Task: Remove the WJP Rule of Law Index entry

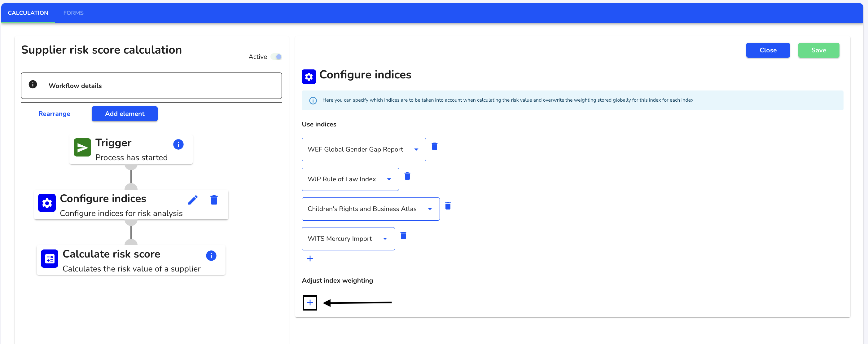Action: click(407, 176)
